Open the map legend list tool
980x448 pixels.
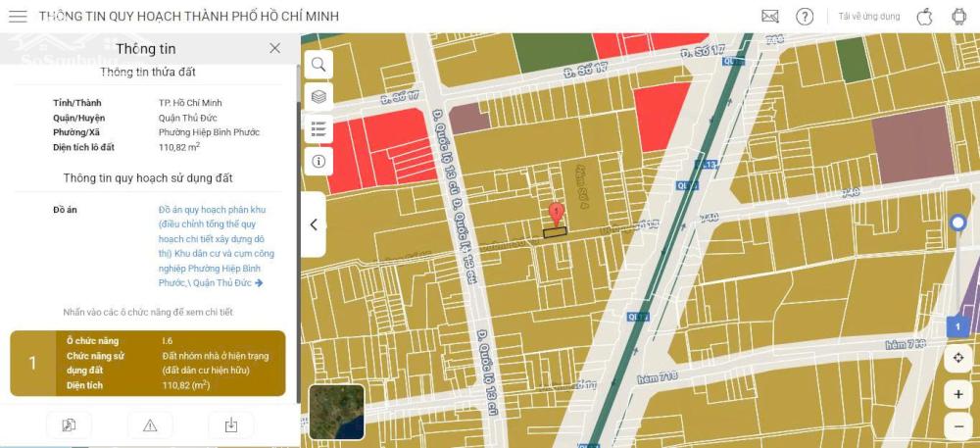(318, 129)
